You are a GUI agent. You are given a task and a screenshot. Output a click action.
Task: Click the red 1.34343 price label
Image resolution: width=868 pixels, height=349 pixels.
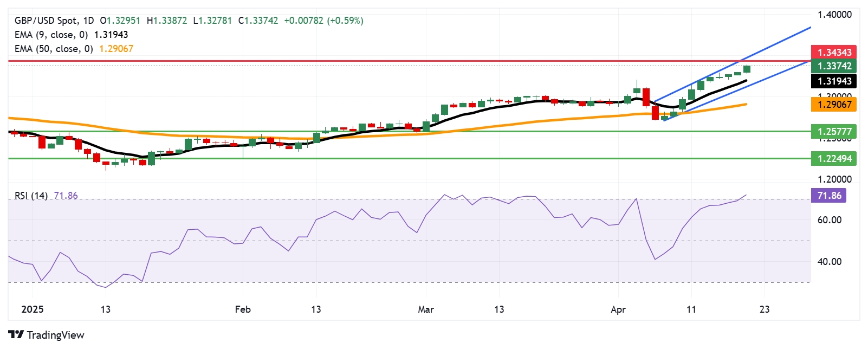click(834, 53)
